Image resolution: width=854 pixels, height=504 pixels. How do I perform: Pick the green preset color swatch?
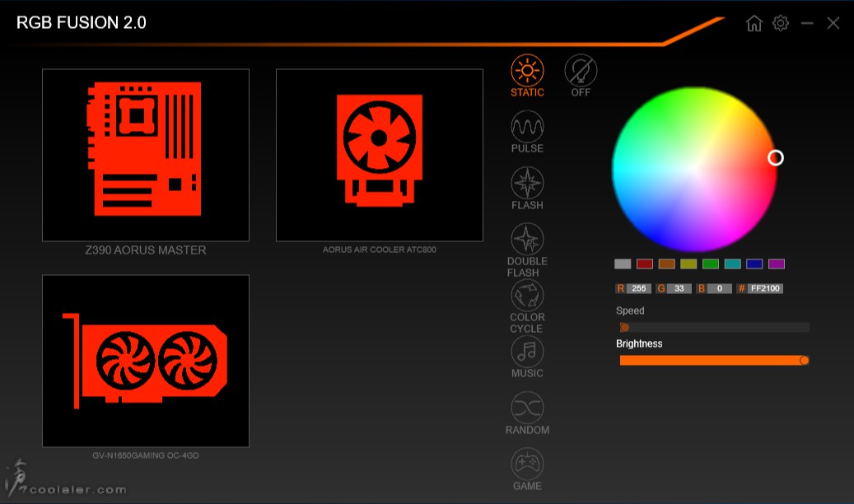[710, 264]
